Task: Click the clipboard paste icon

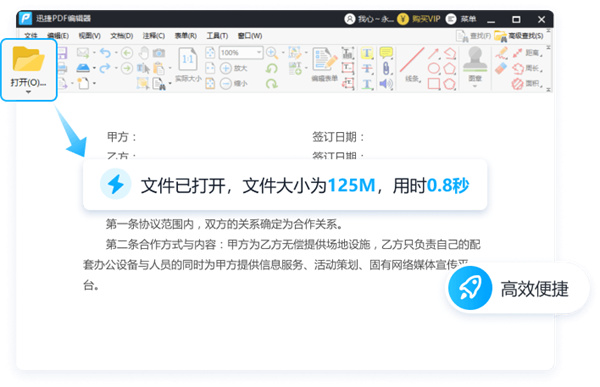Action: [159, 69]
